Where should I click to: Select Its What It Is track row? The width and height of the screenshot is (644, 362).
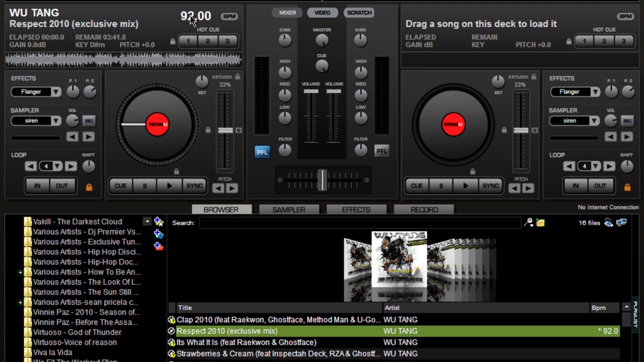coord(393,342)
